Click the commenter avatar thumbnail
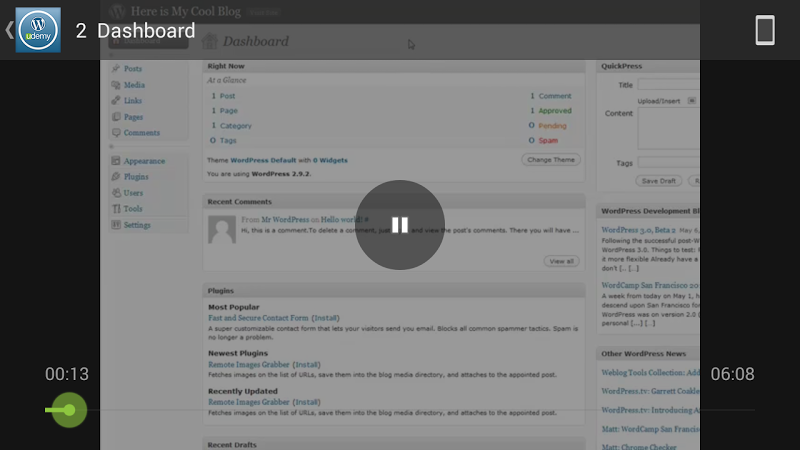 pyautogui.click(x=222, y=229)
